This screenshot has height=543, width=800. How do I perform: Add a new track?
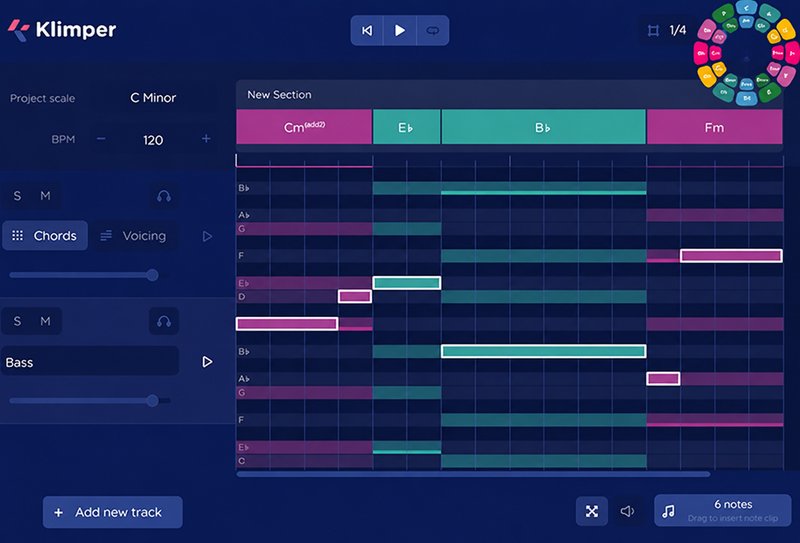[113, 512]
